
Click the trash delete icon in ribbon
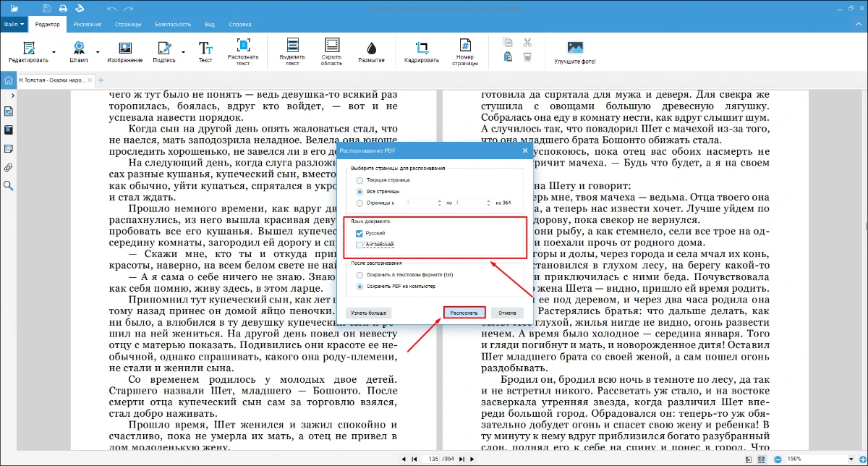tap(527, 56)
